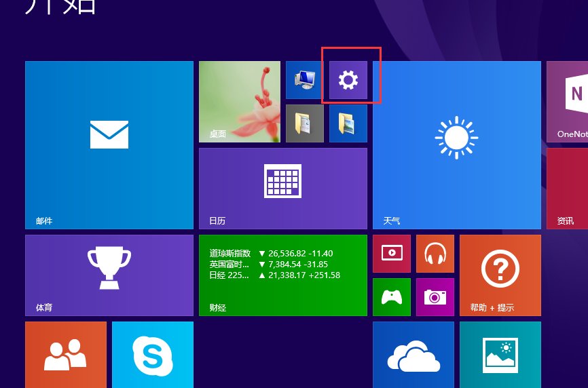The image size is (588, 388).
Task: Open the Xbox Games controller tile
Action: coord(391,297)
